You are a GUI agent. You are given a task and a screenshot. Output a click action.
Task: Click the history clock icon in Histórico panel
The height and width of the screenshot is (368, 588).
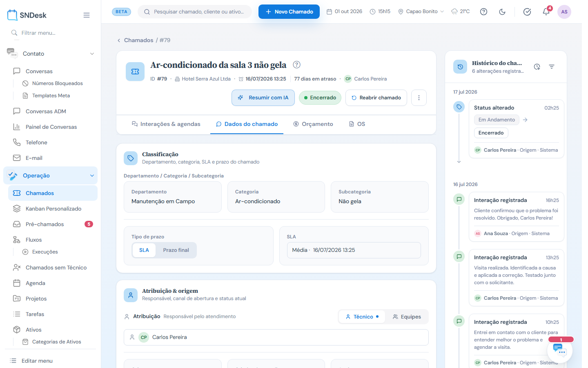coord(537,67)
